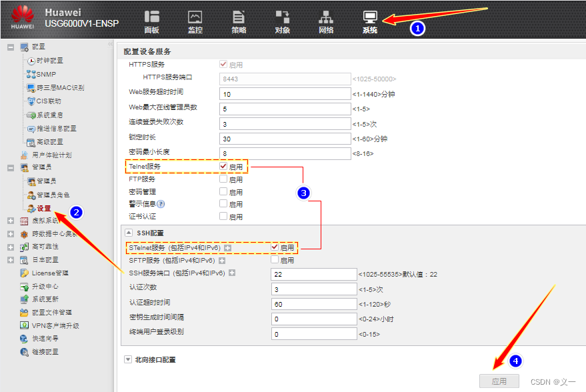Open the 监控 monitor icon
Screen dimensions: 586x392
pos(195,17)
